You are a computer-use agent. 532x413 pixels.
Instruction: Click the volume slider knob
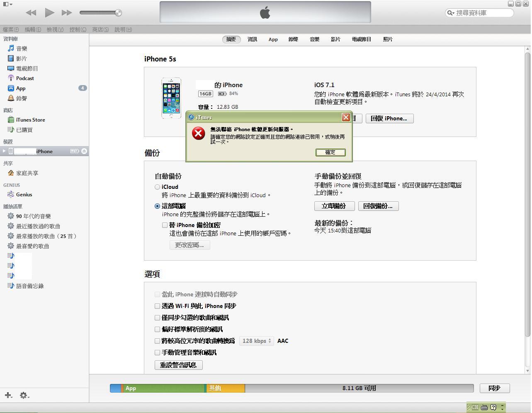coord(118,12)
